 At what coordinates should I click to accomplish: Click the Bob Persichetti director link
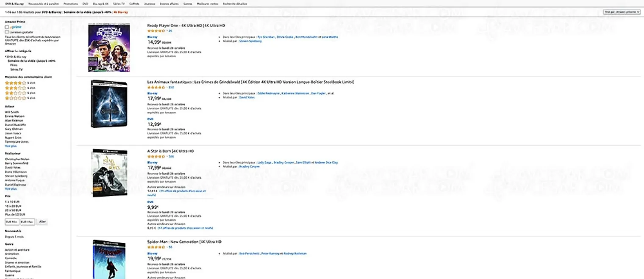click(248, 254)
